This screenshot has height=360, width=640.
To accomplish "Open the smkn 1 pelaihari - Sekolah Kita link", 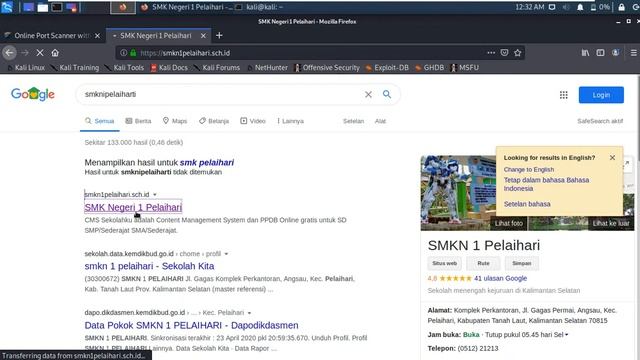I will pos(149,266).
